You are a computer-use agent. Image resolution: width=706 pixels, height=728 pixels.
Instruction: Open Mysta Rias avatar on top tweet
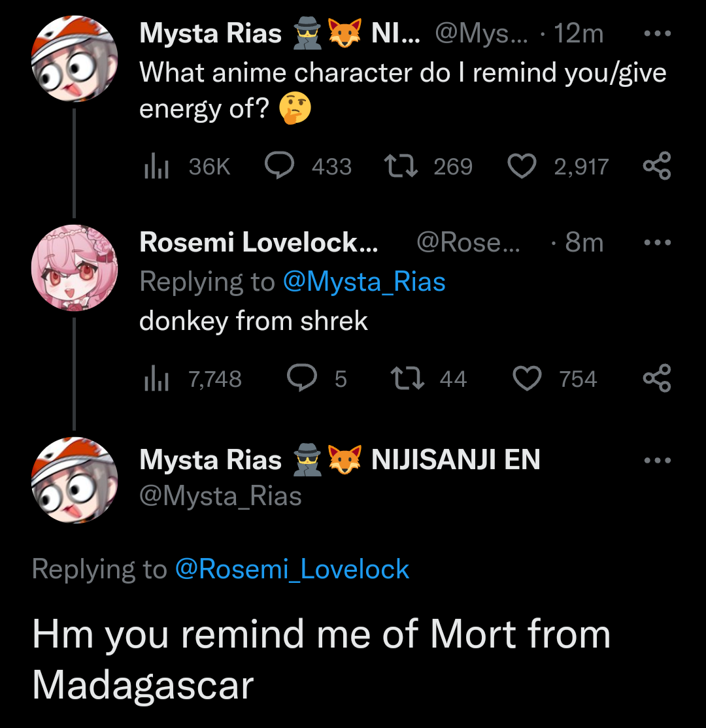[x=74, y=59]
